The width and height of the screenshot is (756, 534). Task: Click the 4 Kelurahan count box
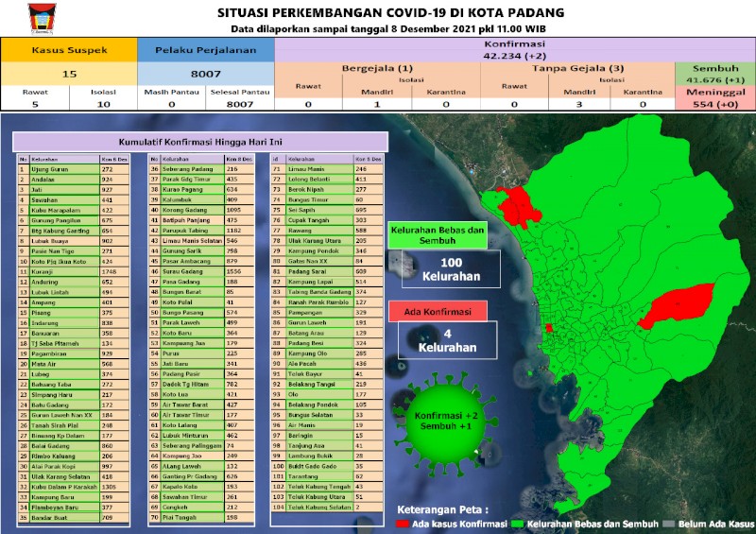447,340
